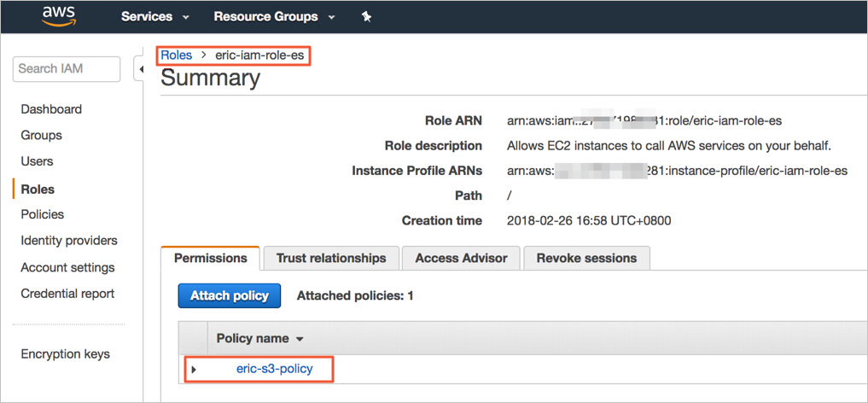Focus the Search IAM input field
This screenshot has width=868, height=403.
pyautogui.click(x=68, y=69)
